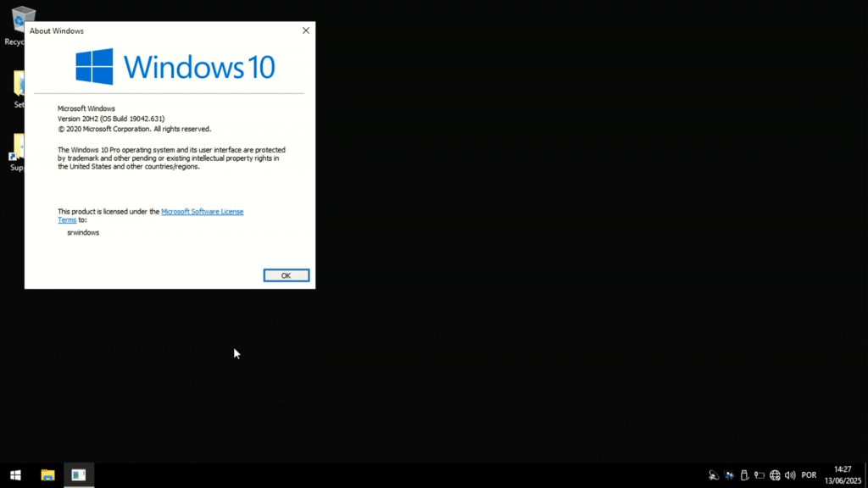Viewport: 868px width, 488px height.
Task: Open the Windows Start menu
Action: pos(15,475)
